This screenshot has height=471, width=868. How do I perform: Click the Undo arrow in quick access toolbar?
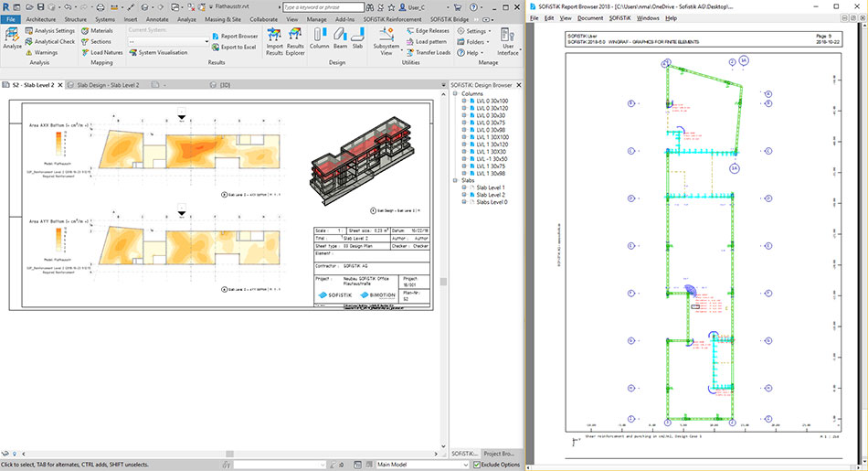pyautogui.click(x=68, y=7)
